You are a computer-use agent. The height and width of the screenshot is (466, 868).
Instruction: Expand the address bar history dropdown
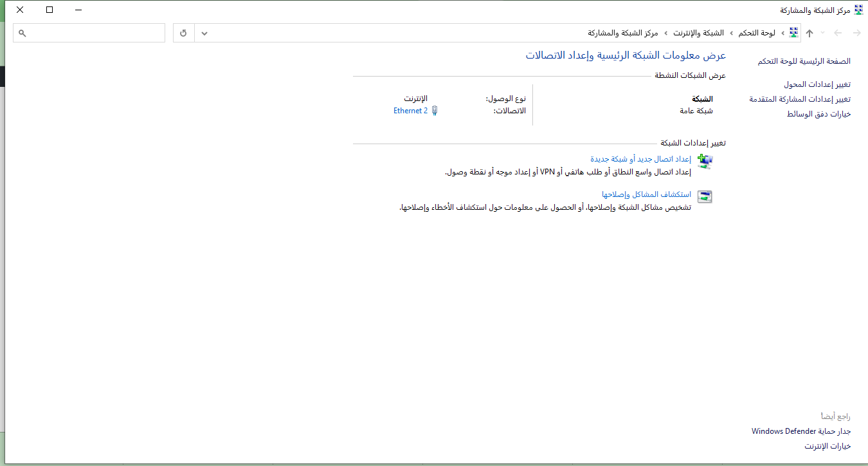click(204, 33)
